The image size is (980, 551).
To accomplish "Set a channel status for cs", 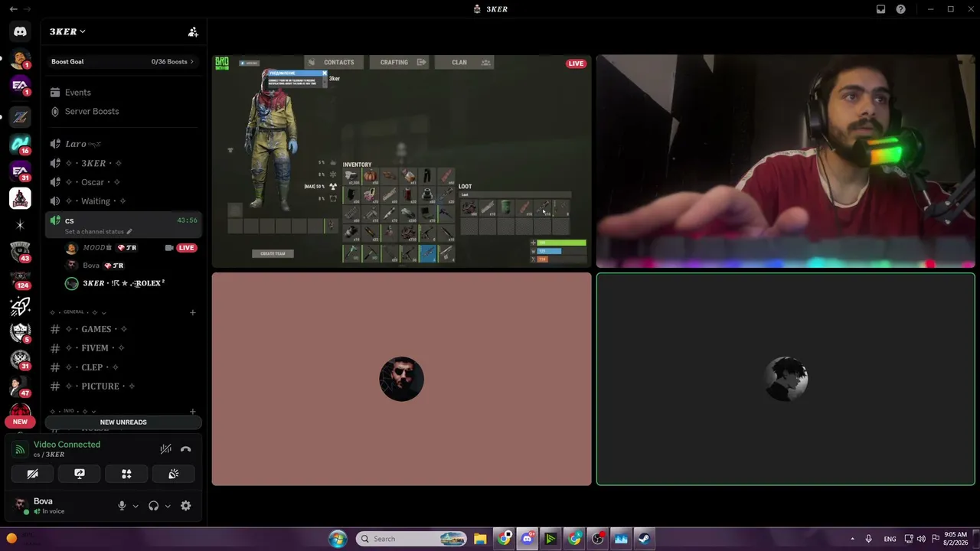I will pyautogui.click(x=98, y=232).
